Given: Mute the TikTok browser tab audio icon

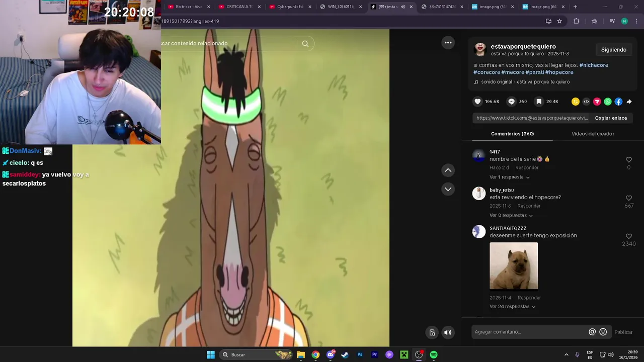Looking at the screenshot, I should click(x=403, y=7).
